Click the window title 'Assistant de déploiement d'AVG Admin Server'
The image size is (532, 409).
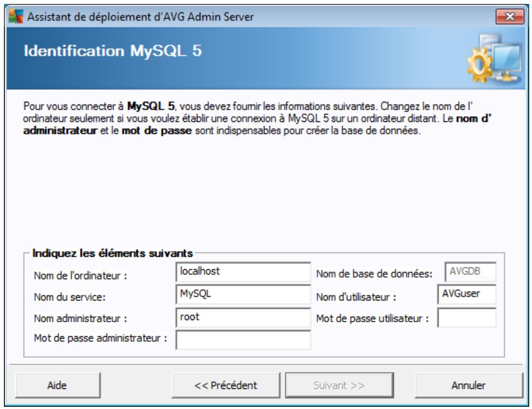pyautogui.click(x=140, y=17)
